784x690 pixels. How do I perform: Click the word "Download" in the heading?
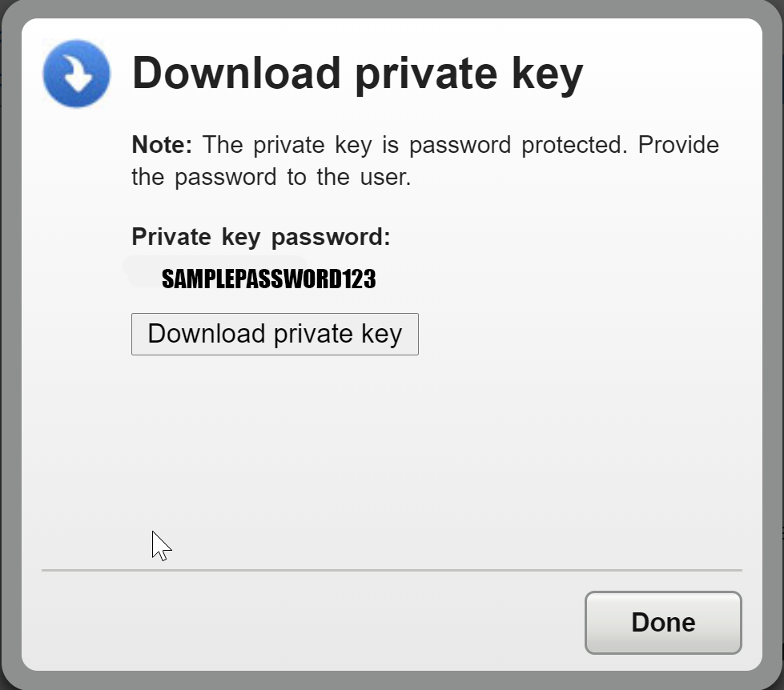point(236,74)
